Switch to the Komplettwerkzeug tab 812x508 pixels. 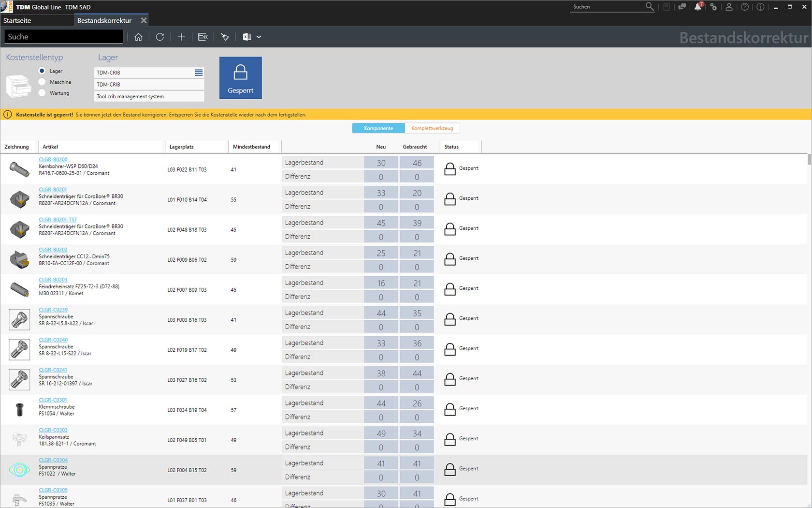point(432,128)
